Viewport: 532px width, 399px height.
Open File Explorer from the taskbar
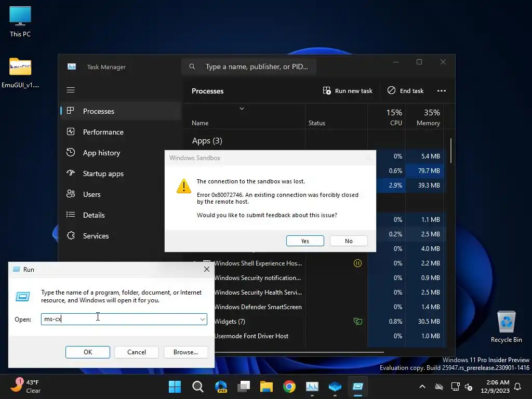click(x=267, y=387)
